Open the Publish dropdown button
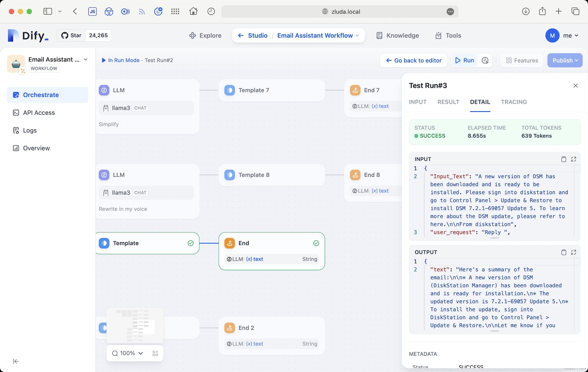 pyautogui.click(x=565, y=61)
